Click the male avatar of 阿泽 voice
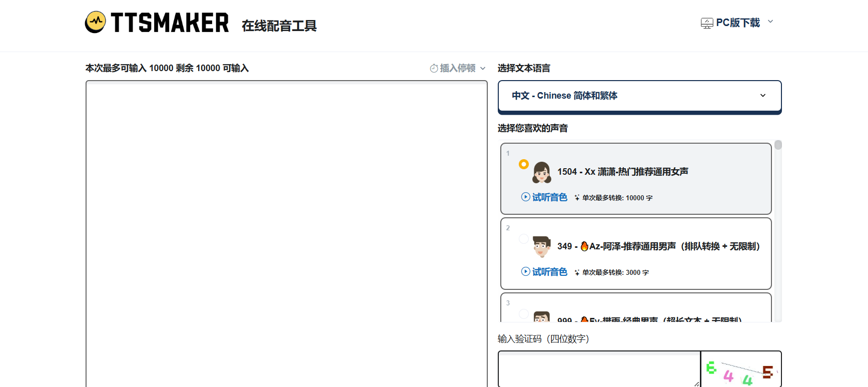868x387 pixels. coord(542,247)
